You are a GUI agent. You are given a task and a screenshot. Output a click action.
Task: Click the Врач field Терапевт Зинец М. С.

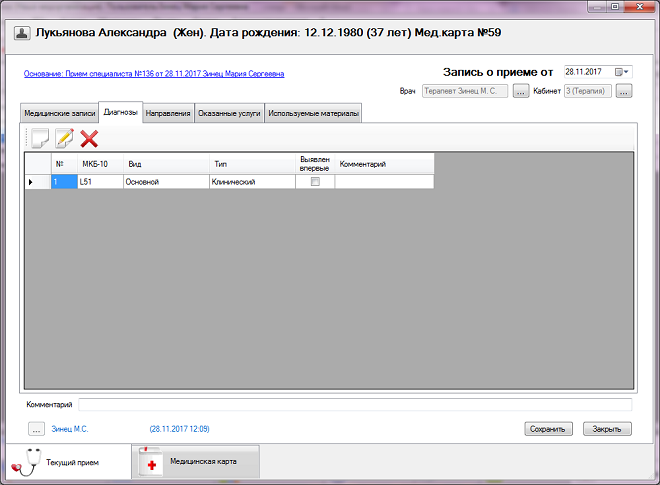465,91
